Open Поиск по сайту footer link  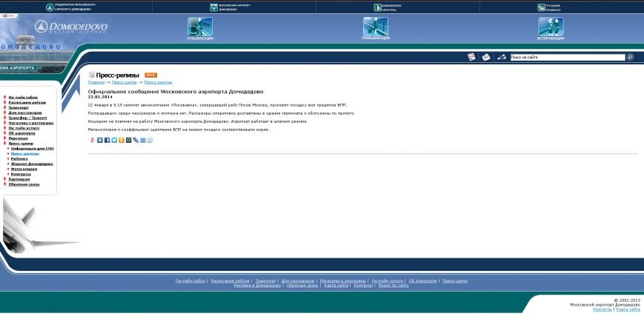click(394, 286)
